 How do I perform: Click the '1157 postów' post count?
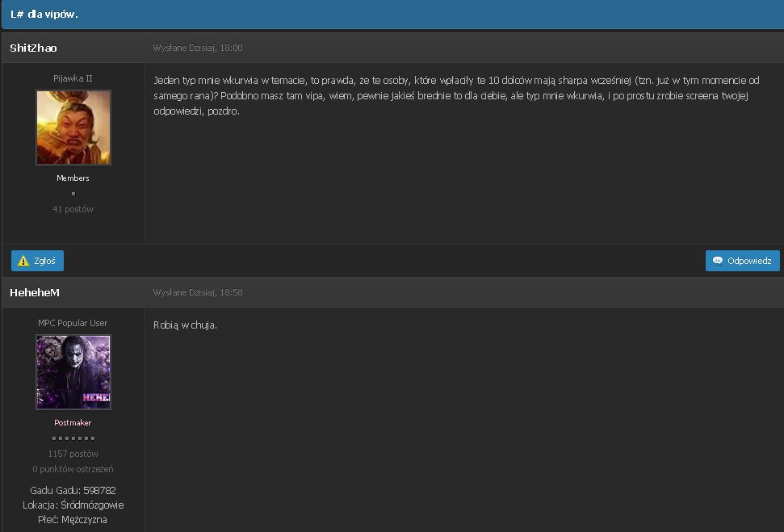pos(73,454)
